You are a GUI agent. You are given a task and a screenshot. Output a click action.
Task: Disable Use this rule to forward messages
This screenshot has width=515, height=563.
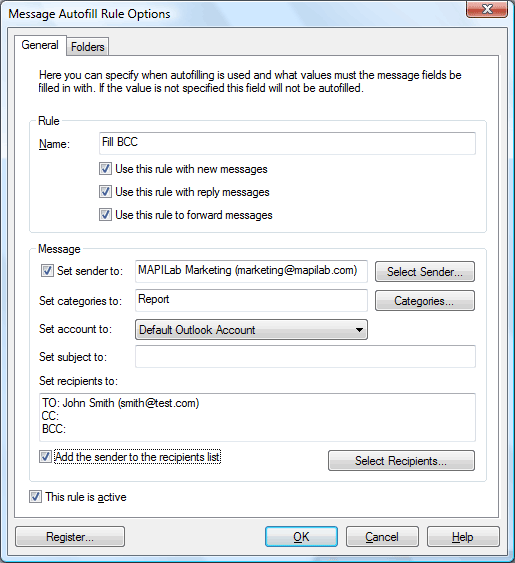(x=105, y=215)
